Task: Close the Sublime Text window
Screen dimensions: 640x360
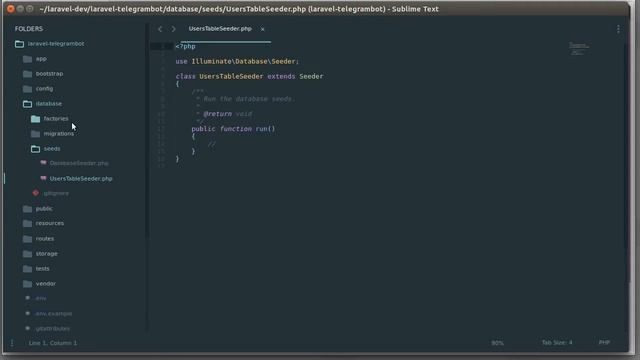Action: [11, 9]
